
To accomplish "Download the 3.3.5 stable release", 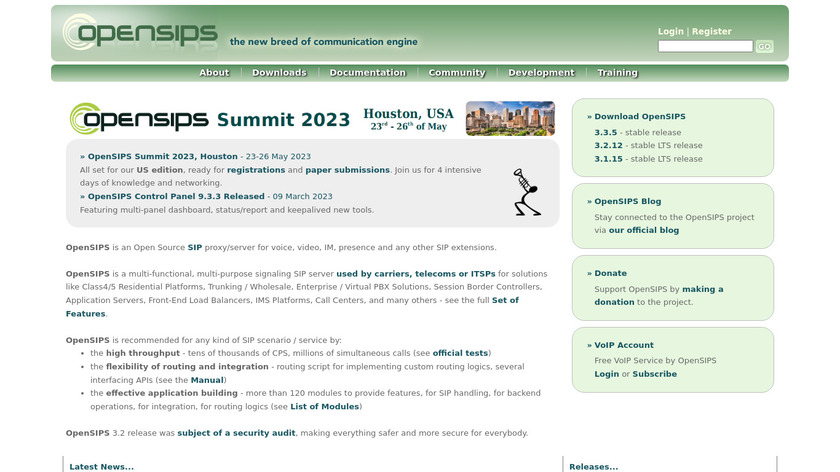I will pyautogui.click(x=605, y=132).
